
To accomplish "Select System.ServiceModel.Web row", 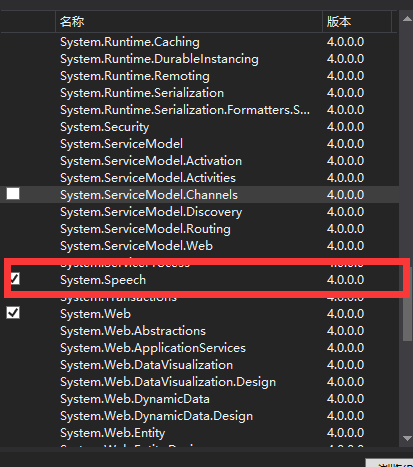I will coord(199,246).
